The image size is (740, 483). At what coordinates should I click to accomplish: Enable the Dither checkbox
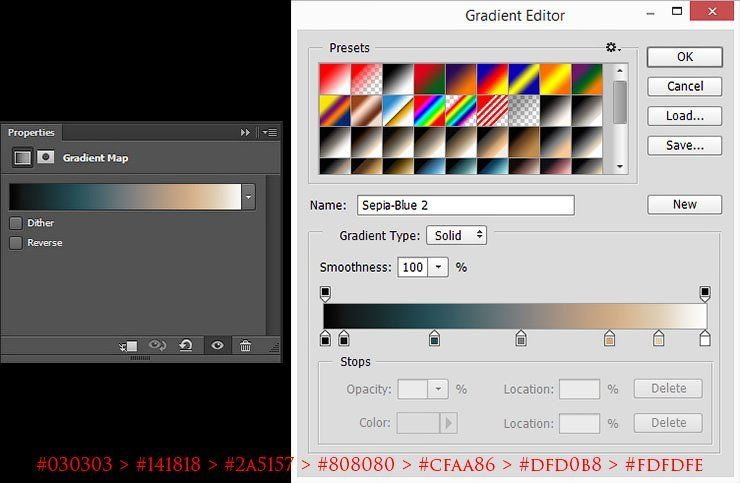coord(16,223)
